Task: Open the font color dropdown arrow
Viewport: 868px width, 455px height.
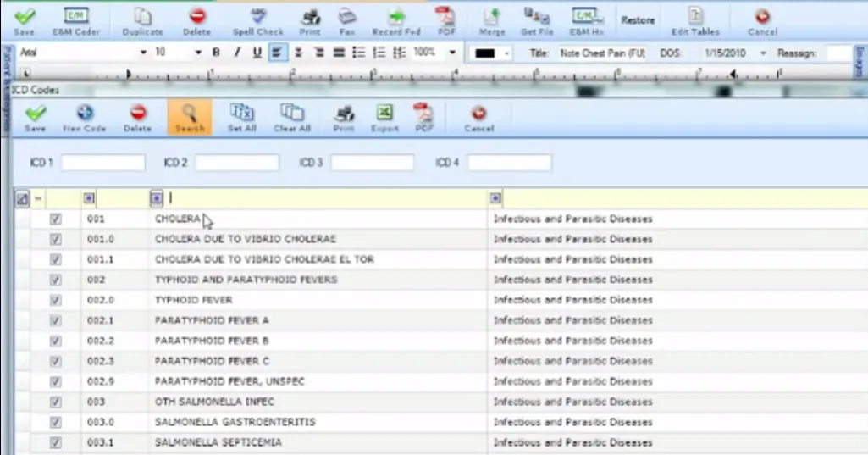Action: pos(506,53)
